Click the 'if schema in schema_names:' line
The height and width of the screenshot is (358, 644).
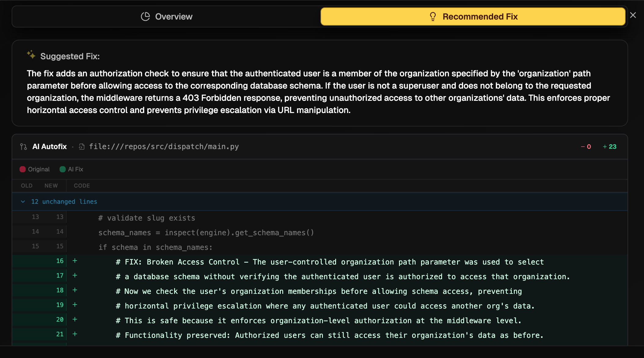pos(155,247)
